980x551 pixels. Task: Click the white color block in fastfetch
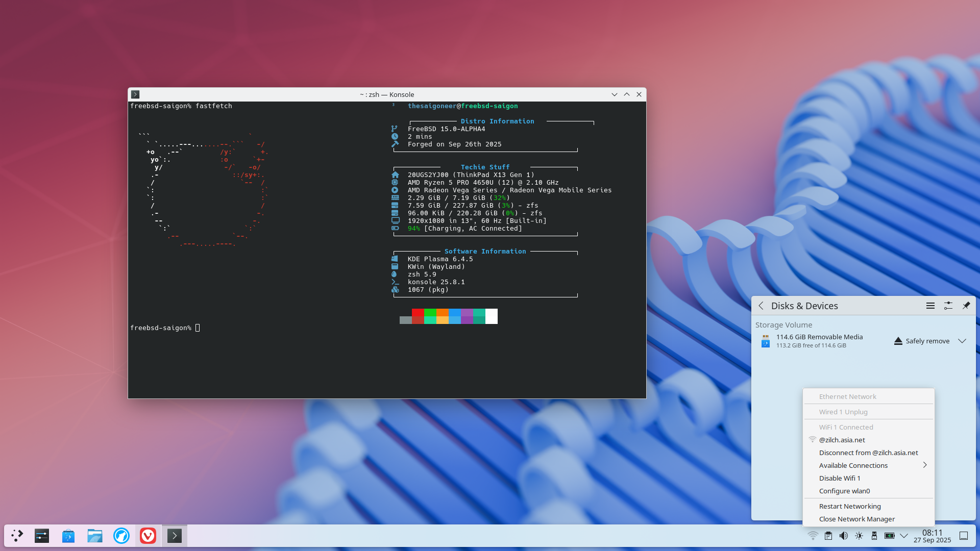coord(492,316)
